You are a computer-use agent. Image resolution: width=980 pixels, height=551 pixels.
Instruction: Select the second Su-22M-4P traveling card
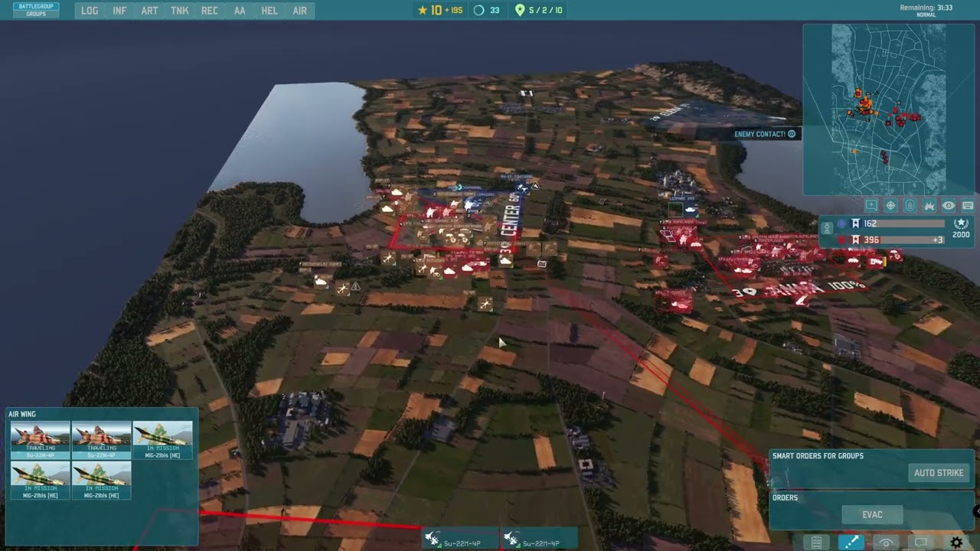click(102, 440)
